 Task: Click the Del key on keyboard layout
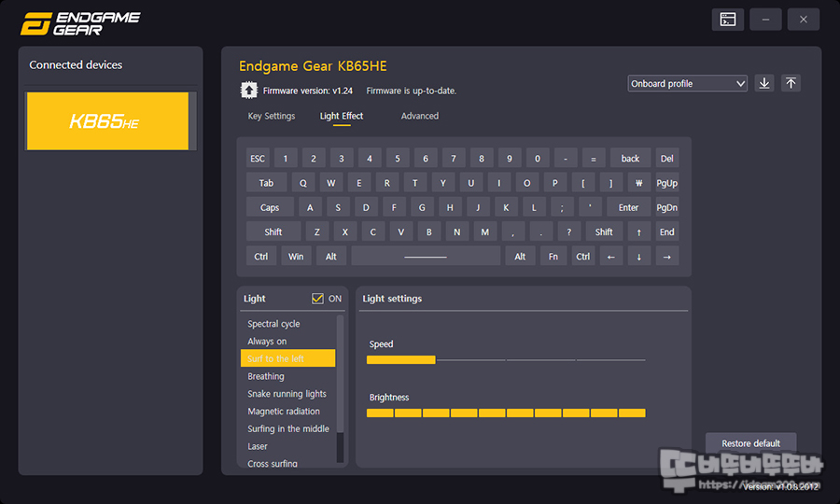point(667,159)
